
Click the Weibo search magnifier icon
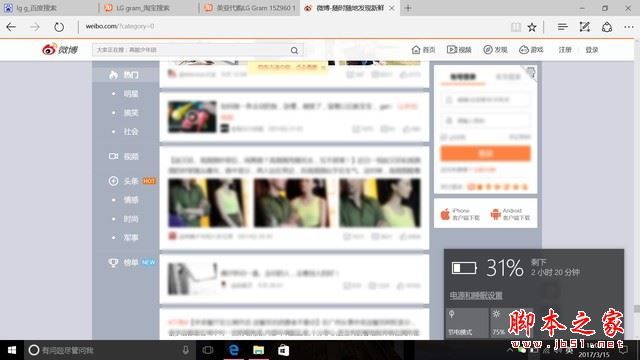[x=294, y=50]
